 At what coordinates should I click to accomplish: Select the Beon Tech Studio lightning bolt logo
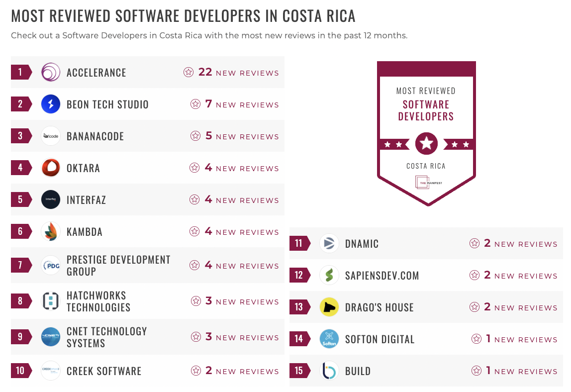(x=50, y=104)
